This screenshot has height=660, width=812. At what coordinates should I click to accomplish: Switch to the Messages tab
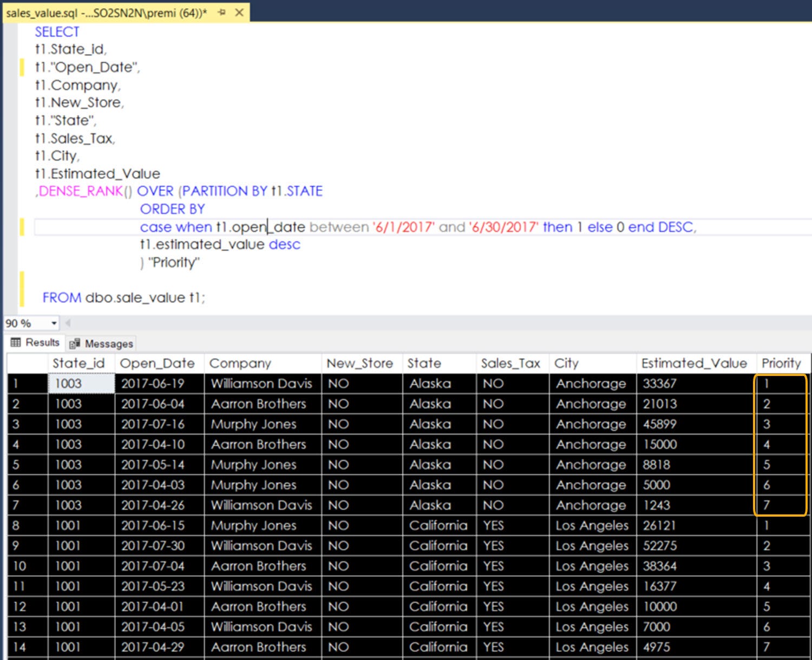pos(102,344)
